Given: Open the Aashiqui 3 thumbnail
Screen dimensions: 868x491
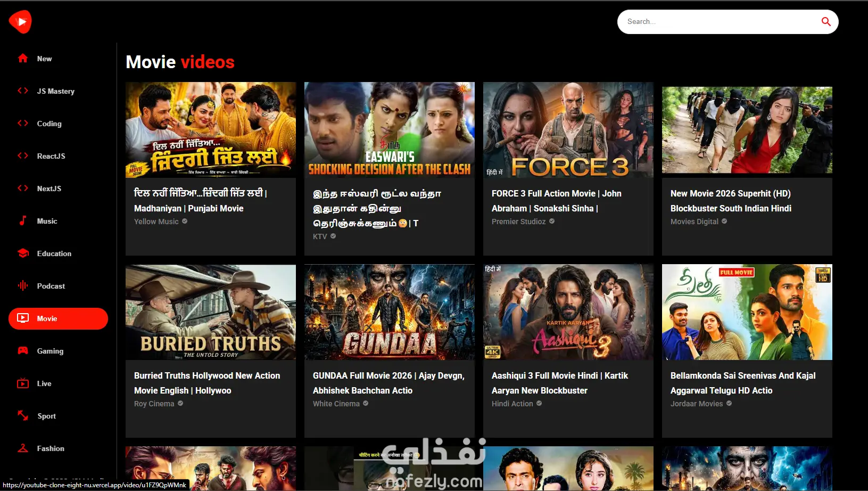Looking at the screenshot, I should coord(568,312).
